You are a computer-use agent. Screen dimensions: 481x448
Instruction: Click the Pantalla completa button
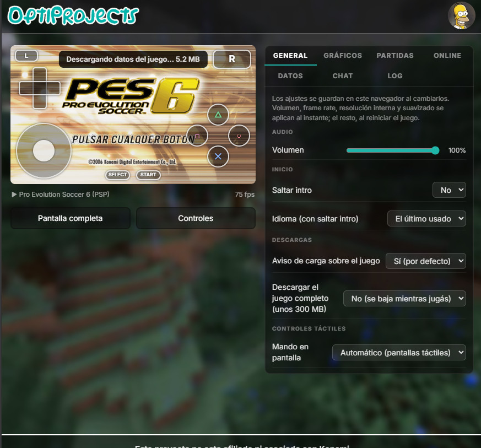70,218
